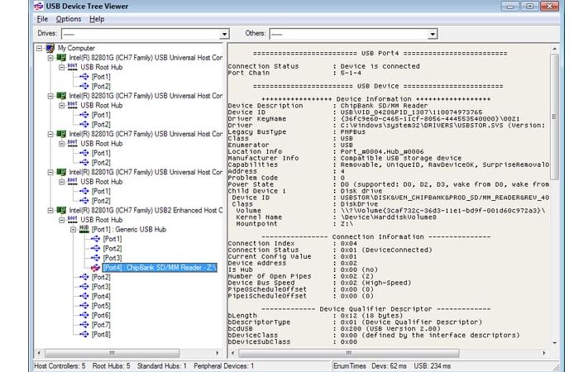Select the ChipBank SD/MM Reader tree entry
The height and width of the screenshot is (372, 588).
click(x=160, y=267)
